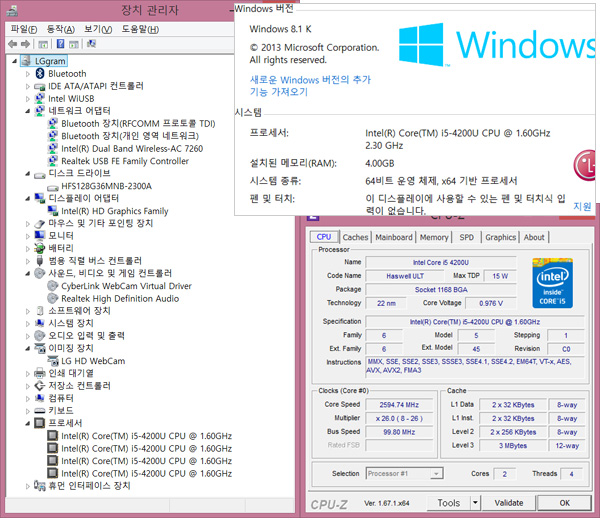Image resolution: width=600 pixels, height=520 pixels.
Task: Open the Tools dropdown arrow in CPU-Z
Action: click(x=475, y=502)
